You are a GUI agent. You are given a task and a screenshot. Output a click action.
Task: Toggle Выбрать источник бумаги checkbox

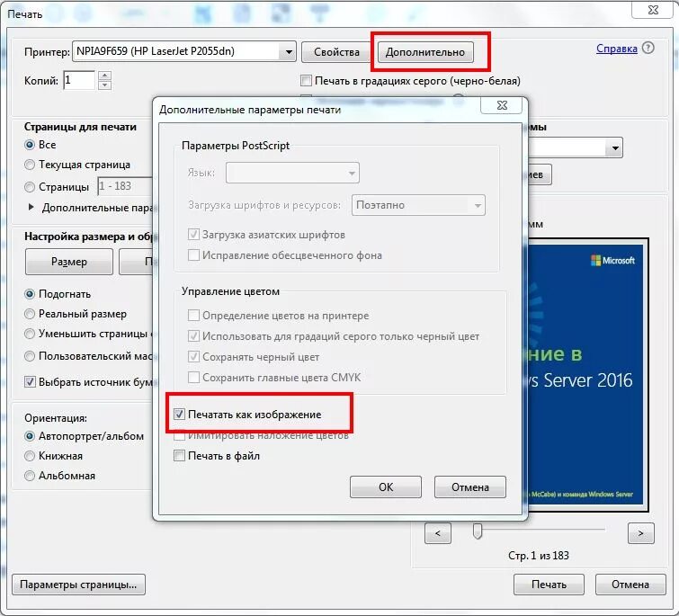(x=30, y=382)
